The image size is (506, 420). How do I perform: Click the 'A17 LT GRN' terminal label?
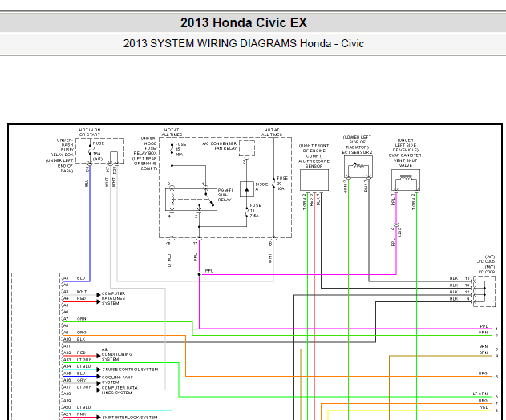tap(78, 387)
